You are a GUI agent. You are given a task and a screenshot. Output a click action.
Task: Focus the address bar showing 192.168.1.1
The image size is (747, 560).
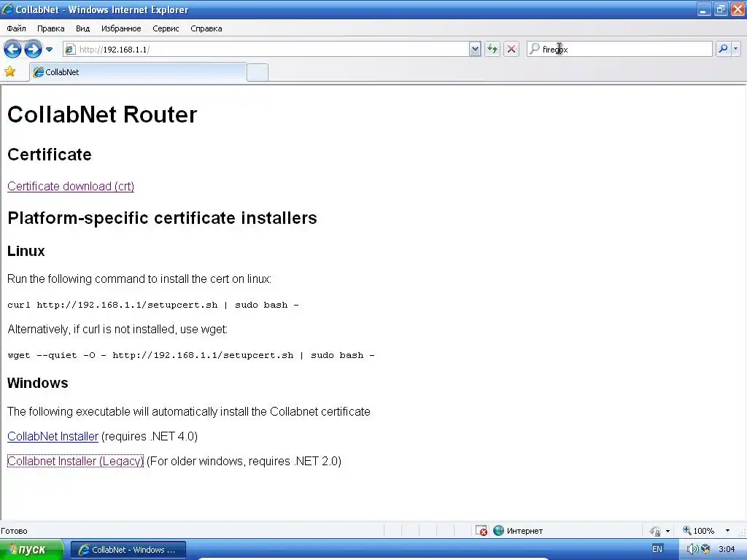coord(272,49)
